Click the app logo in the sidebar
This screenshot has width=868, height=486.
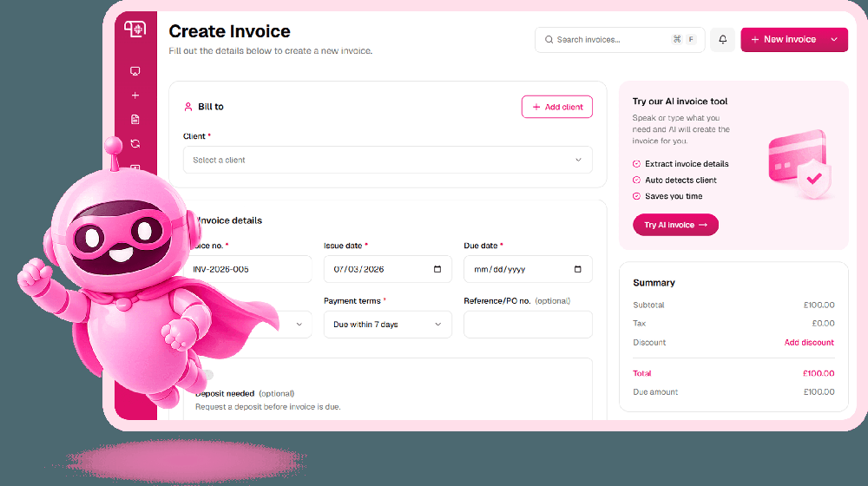(135, 29)
